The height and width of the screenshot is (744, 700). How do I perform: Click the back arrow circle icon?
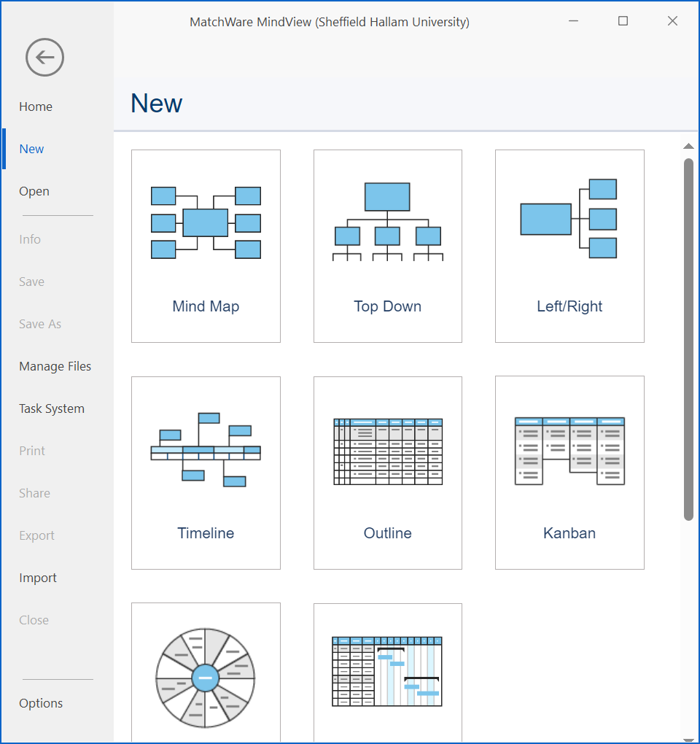click(44, 58)
